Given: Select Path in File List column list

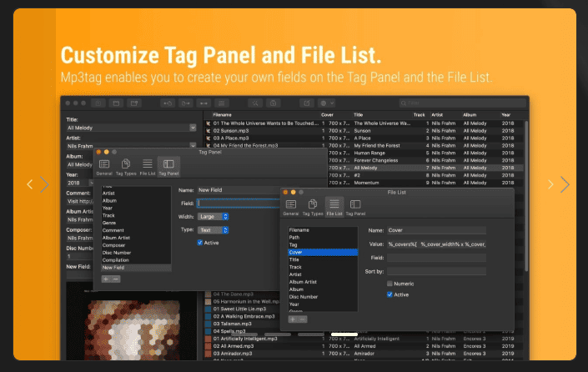Looking at the screenshot, I should click(323, 238).
